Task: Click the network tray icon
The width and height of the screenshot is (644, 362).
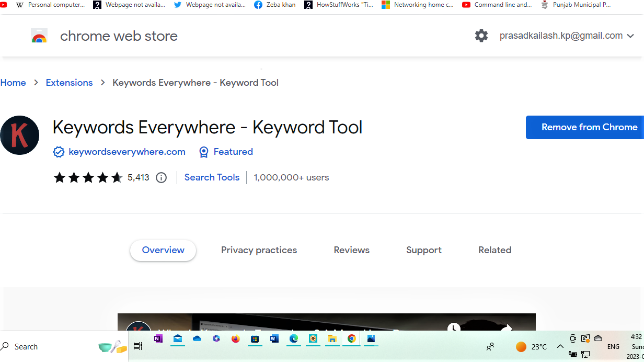Action: tap(585, 354)
